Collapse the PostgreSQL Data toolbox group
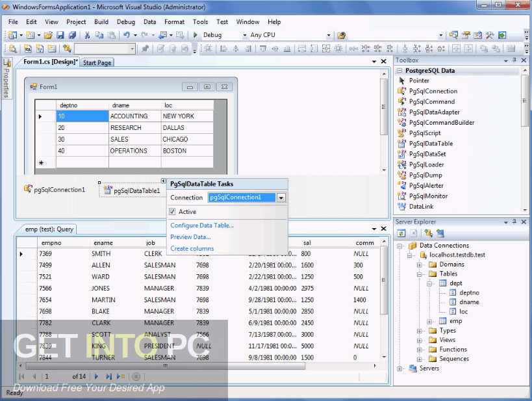This screenshot has width=532, height=401. pos(399,71)
